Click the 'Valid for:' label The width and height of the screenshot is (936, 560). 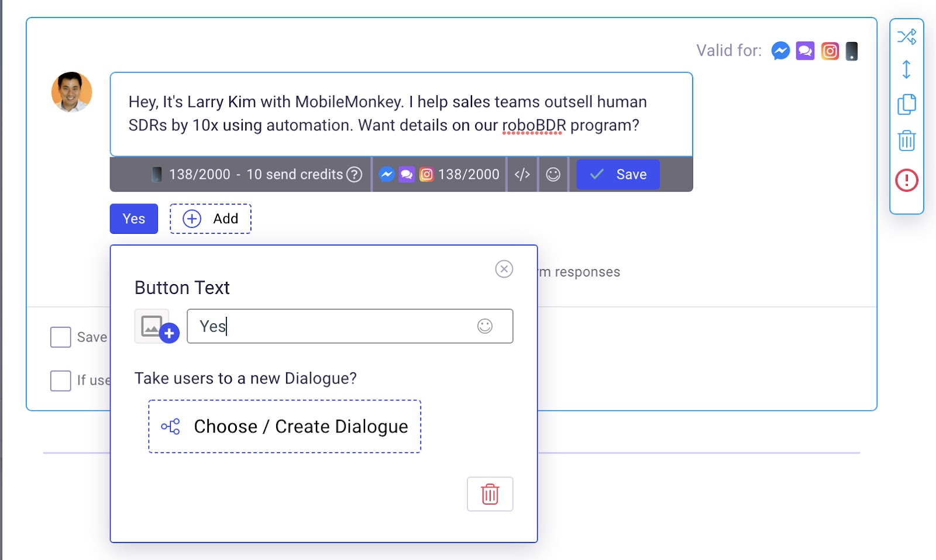[x=729, y=51]
